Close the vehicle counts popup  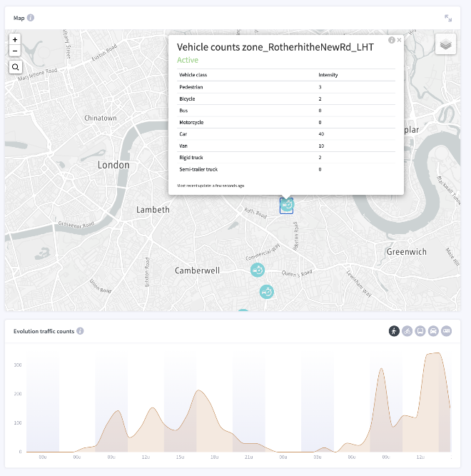(x=399, y=40)
